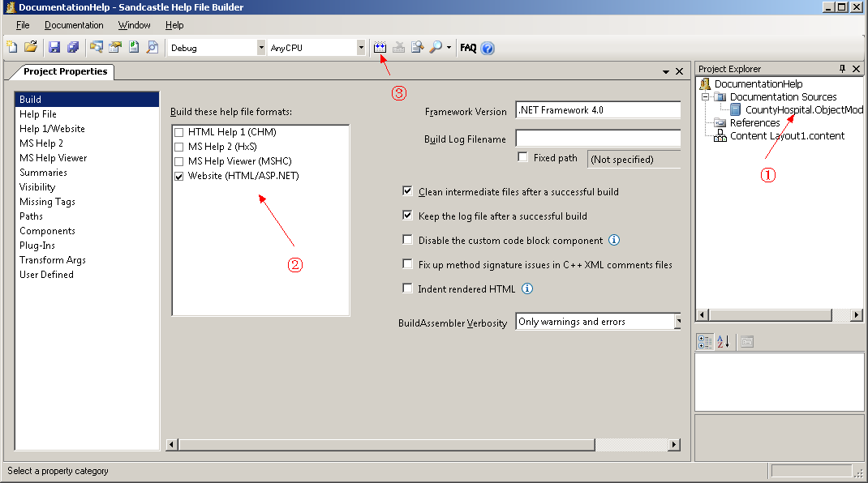Screen dimensions: 868x483
Task: Open the Window menu
Action: point(134,25)
